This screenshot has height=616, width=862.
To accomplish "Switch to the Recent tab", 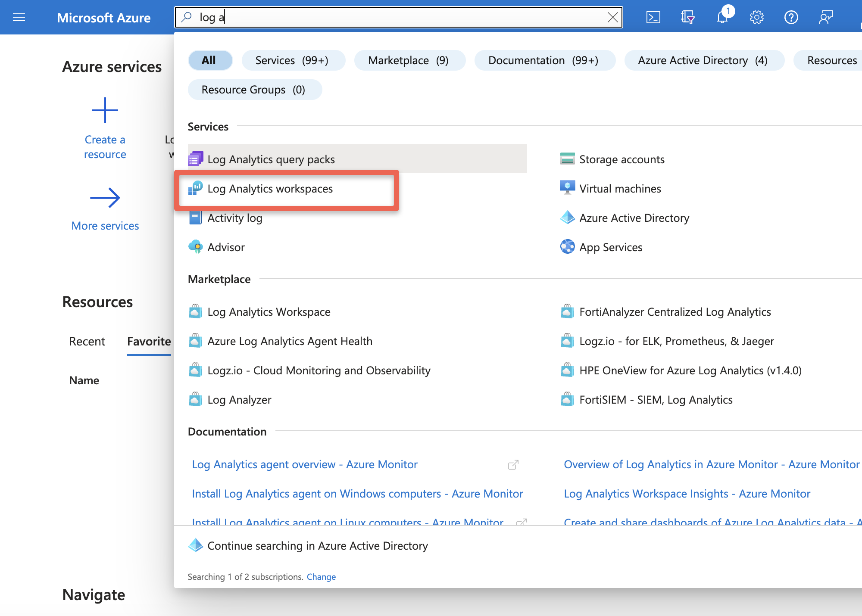I will [x=87, y=341].
